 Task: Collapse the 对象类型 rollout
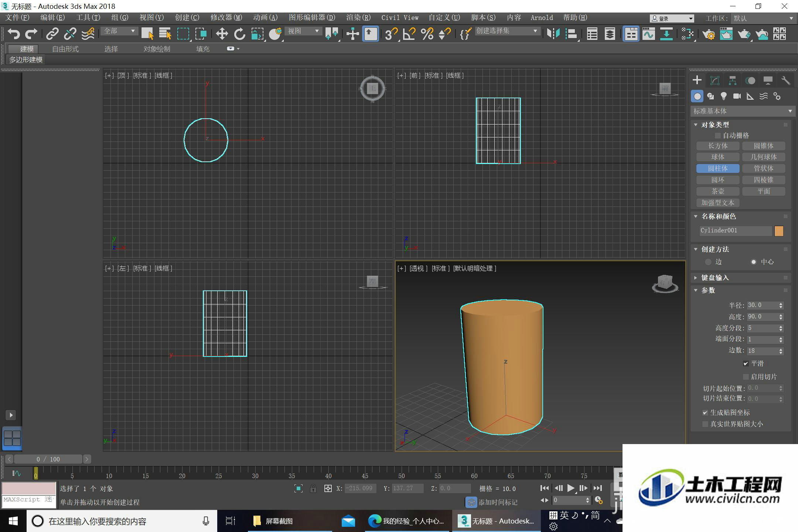tap(696, 125)
